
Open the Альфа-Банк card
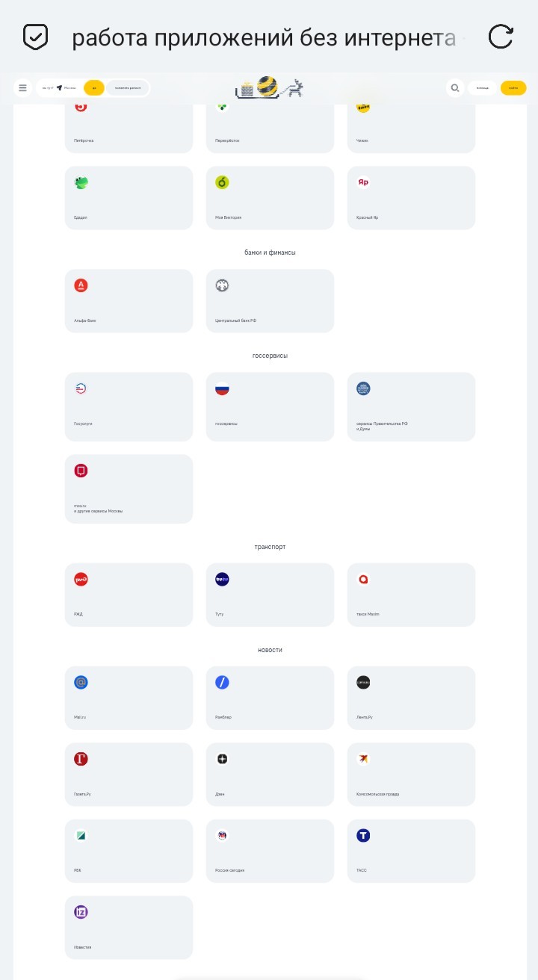pos(129,301)
